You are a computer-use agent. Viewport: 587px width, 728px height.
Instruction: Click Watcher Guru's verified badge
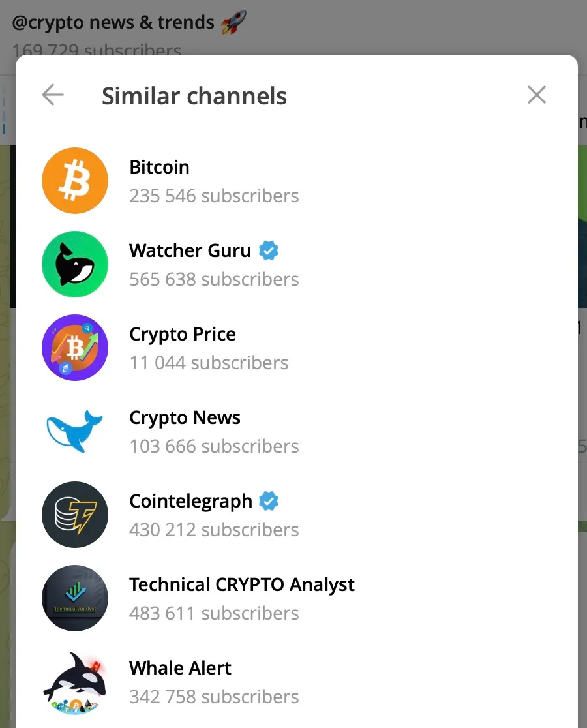point(269,250)
